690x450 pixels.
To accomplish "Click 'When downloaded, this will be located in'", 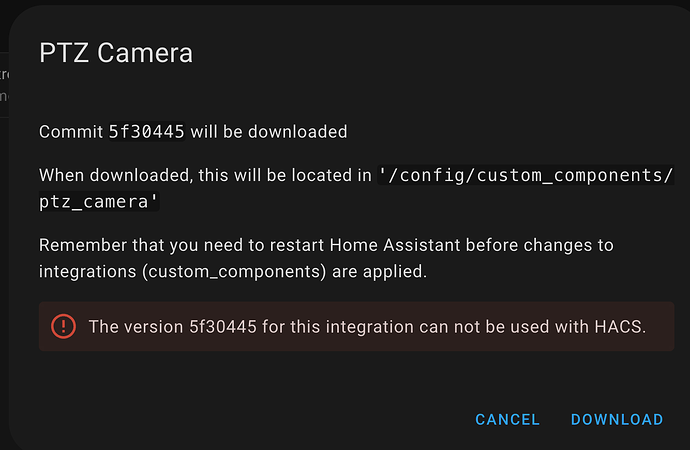I will pyautogui.click(x=206, y=175).
